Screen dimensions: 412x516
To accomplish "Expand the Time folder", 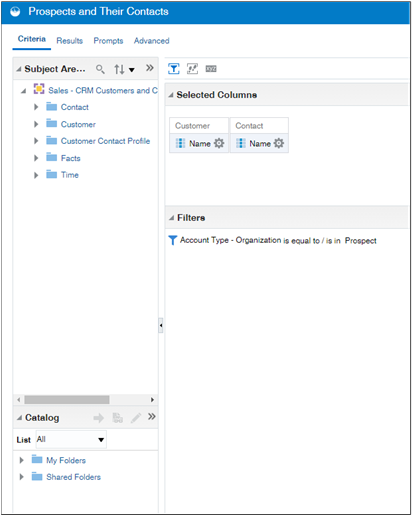I will pos(36,175).
